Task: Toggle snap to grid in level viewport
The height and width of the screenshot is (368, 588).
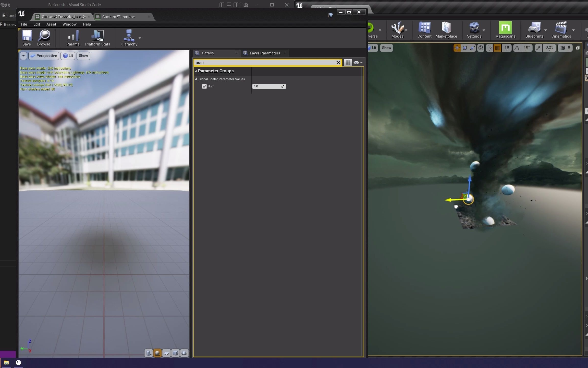Action: click(497, 48)
